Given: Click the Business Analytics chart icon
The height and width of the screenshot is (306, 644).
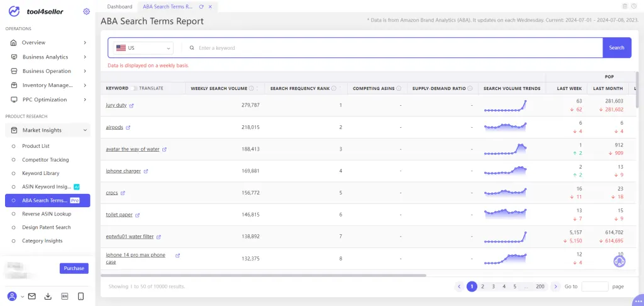Looking at the screenshot, I should coord(14,57).
